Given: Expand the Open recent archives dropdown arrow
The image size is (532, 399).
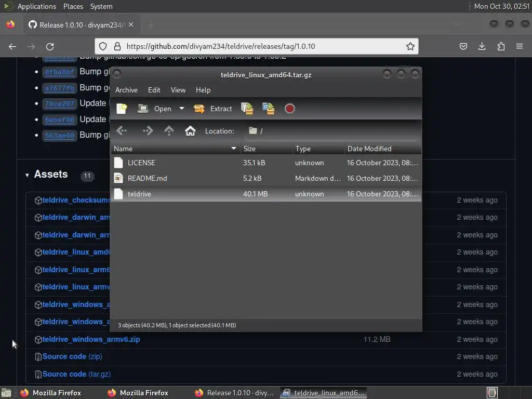Looking at the screenshot, I should pos(182,109).
